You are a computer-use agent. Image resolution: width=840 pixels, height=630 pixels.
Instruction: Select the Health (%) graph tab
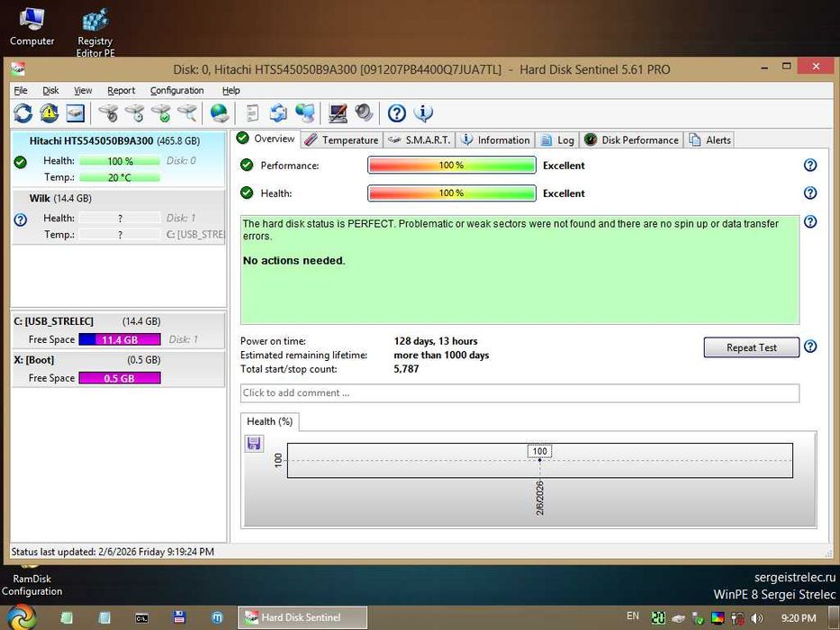click(269, 421)
